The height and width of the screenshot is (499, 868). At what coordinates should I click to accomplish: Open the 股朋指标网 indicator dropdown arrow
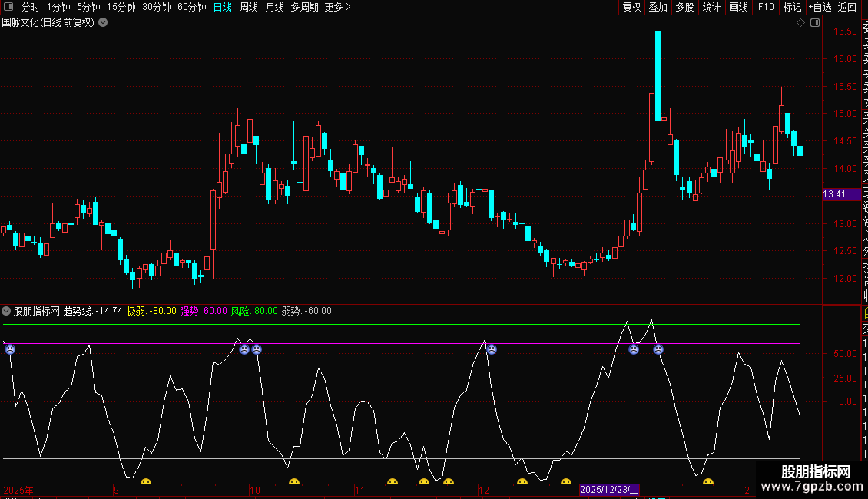tap(7, 311)
